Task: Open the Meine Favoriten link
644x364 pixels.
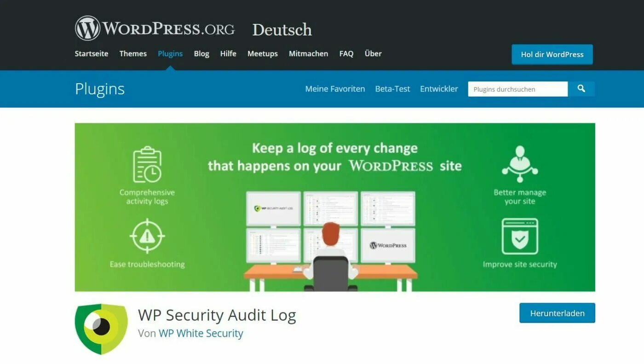Action: click(335, 89)
